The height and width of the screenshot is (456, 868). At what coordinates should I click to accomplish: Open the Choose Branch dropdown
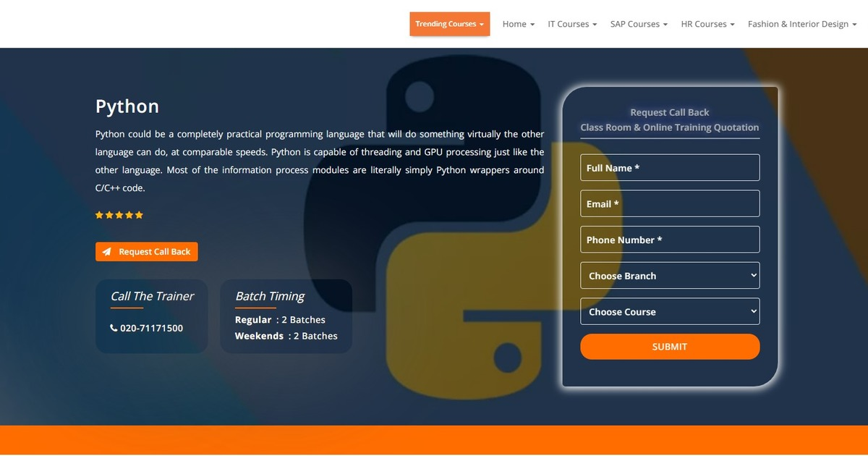pos(670,276)
